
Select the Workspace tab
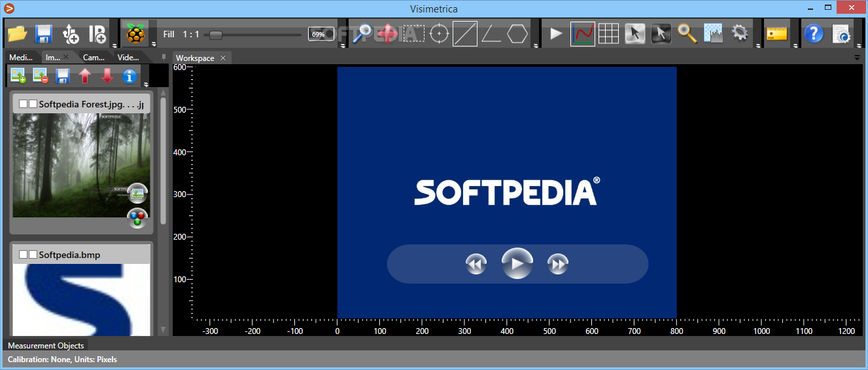pos(195,58)
